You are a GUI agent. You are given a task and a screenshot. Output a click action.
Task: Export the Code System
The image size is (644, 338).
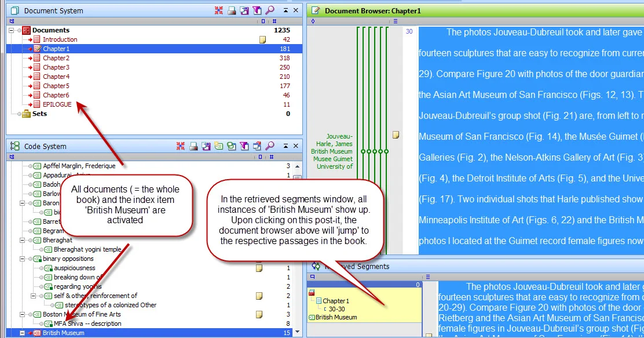(x=206, y=146)
